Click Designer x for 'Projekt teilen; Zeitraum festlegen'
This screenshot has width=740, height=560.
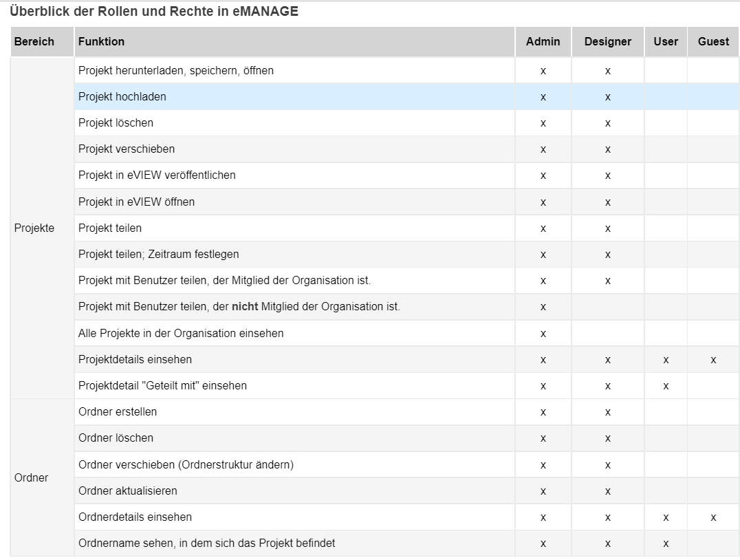coord(608,255)
